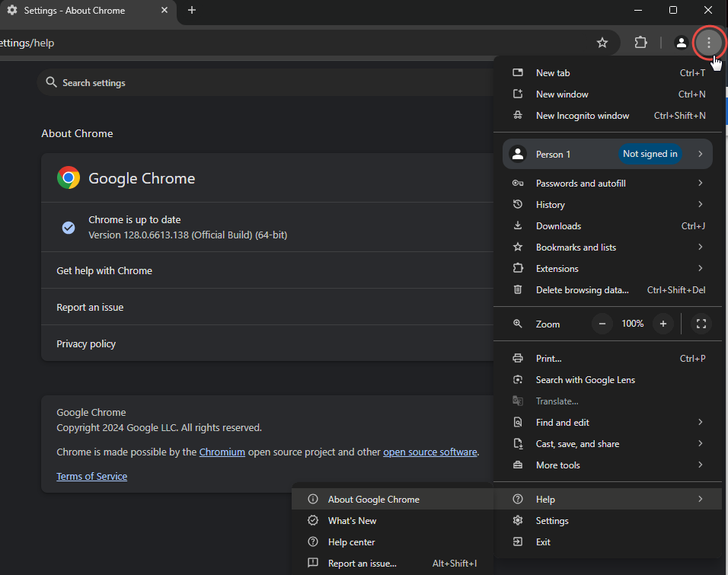
Task: Choose What's New from Help submenu
Action: tap(352, 521)
